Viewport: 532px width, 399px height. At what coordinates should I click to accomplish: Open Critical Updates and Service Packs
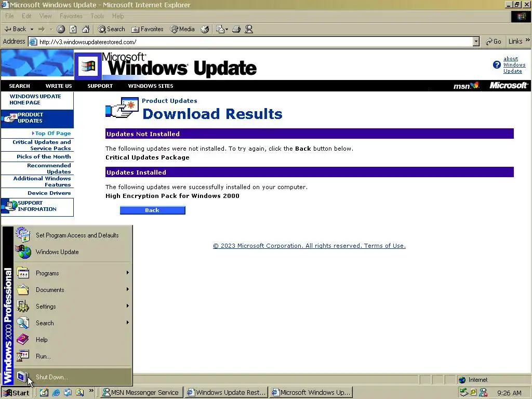tap(42, 145)
